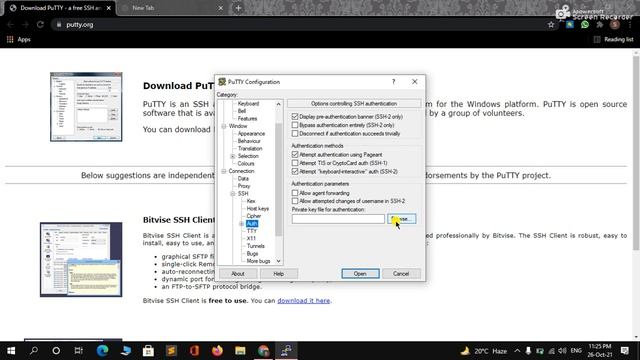
Task: Click the category tree scroll up arrow
Action: [278, 104]
